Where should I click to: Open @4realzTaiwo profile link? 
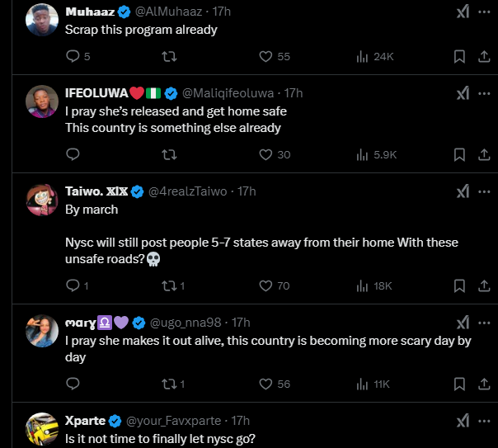[188, 191]
